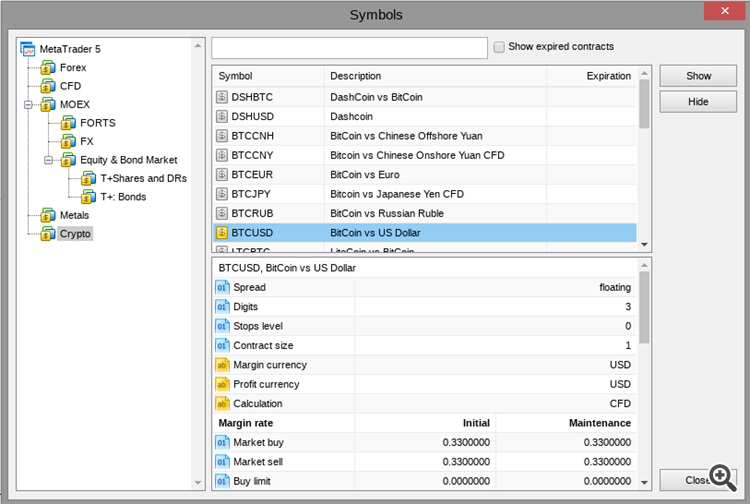Viewport: 750px width, 504px height.
Task: Click the symbol search input field
Action: coord(350,48)
